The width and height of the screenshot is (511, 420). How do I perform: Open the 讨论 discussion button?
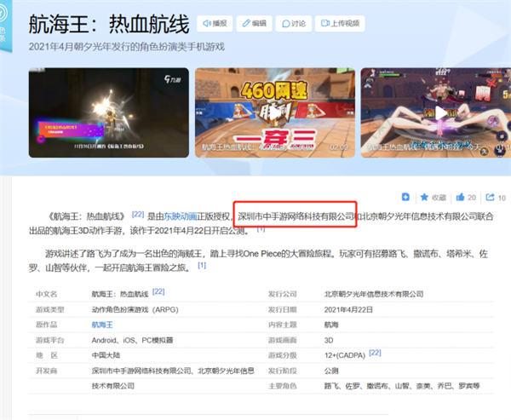[x=294, y=24]
